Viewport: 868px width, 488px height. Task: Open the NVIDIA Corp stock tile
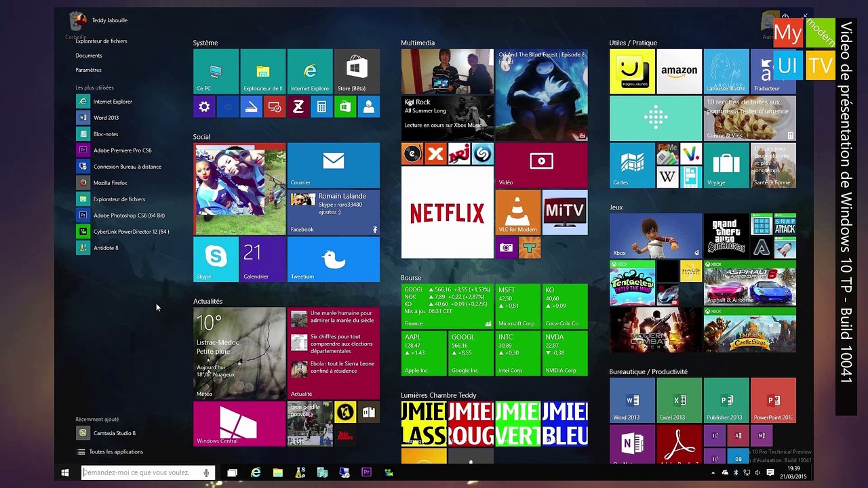click(x=565, y=353)
